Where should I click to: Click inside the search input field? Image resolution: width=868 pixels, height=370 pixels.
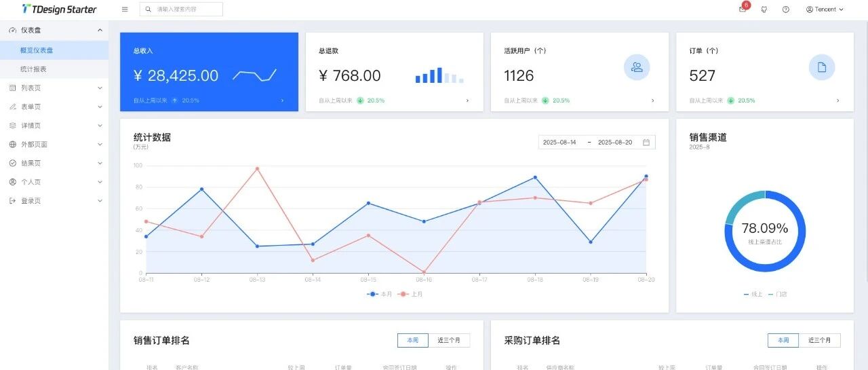click(181, 10)
